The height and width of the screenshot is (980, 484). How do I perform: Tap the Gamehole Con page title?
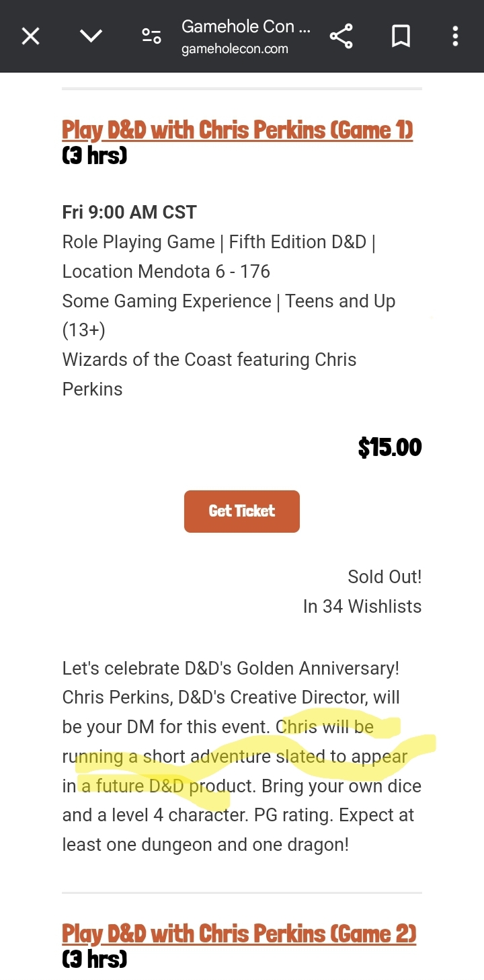click(x=246, y=26)
